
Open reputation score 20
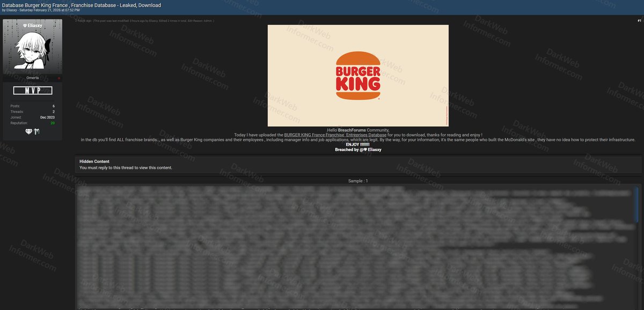(x=53, y=123)
